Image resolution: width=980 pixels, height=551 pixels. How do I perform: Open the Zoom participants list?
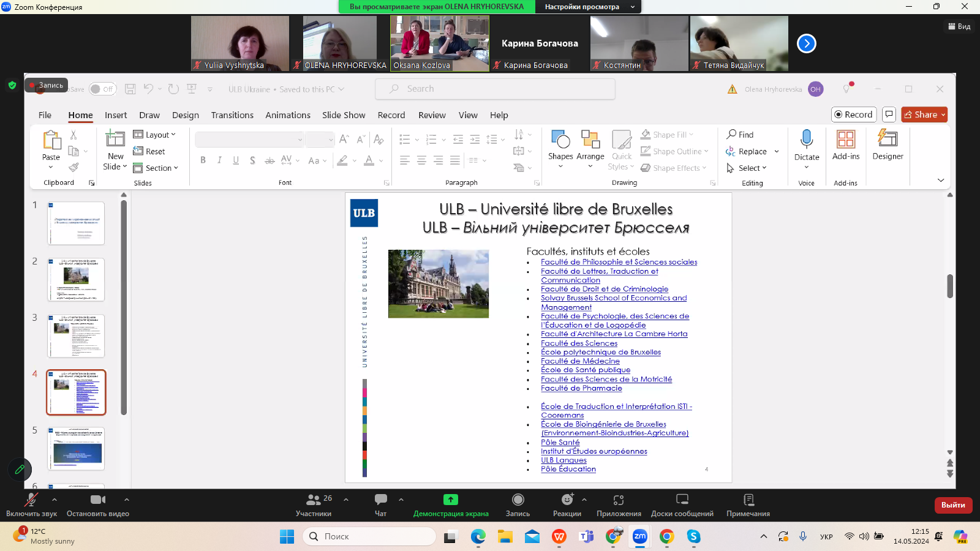pos(314,504)
